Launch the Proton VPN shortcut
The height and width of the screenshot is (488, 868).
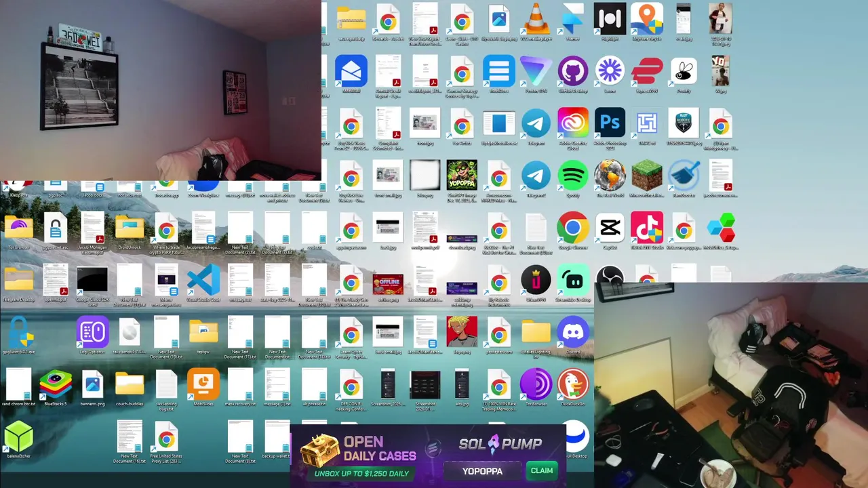[x=536, y=72]
